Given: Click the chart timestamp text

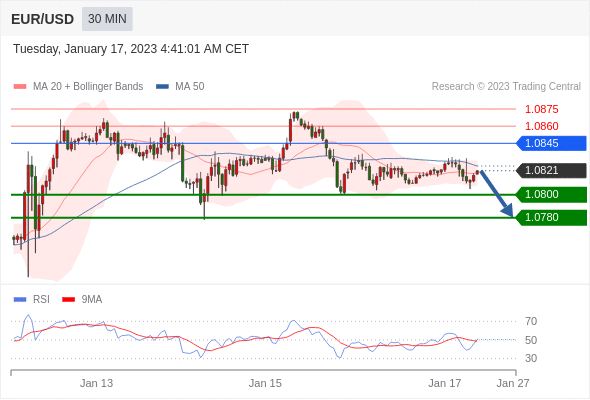Looking at the screenshot, I should point(131,49).
